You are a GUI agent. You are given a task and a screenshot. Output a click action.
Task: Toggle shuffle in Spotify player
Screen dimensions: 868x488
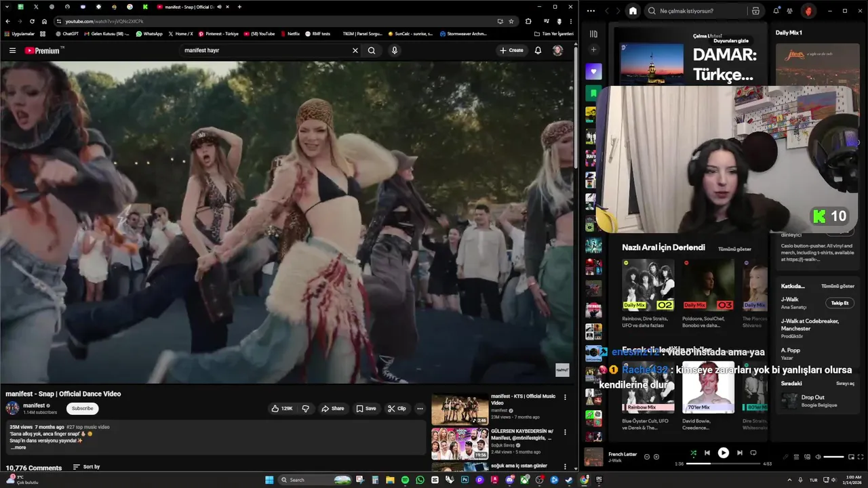(x=693, y=453)
